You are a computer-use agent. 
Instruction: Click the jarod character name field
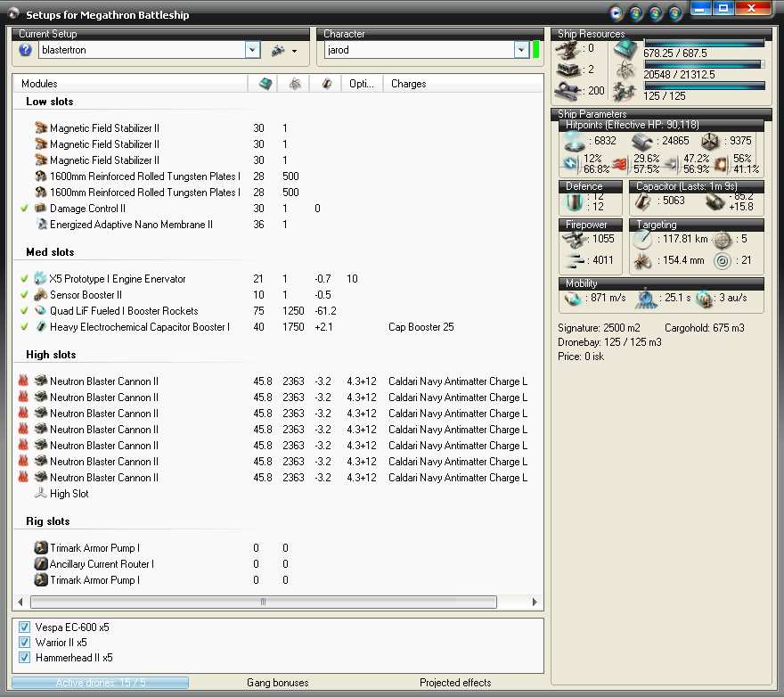[x=420, y=50]
